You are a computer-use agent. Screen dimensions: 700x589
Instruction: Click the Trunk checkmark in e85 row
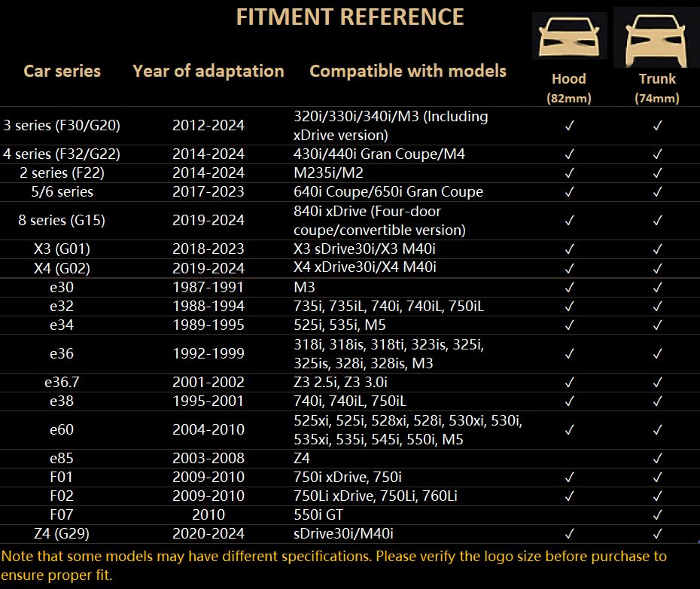[657, 458]
